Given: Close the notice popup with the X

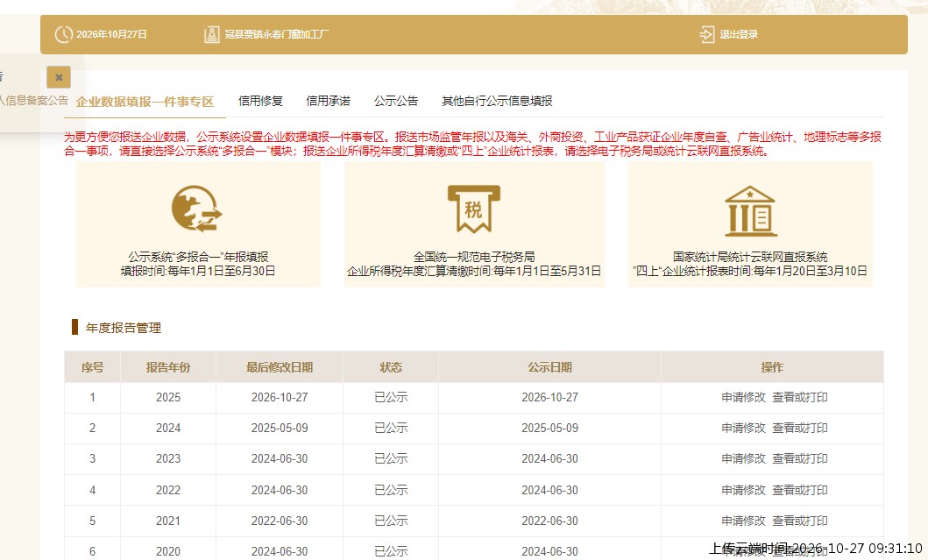Looking at the screenshot, I should pyautogui.click(x=59, y=77).
